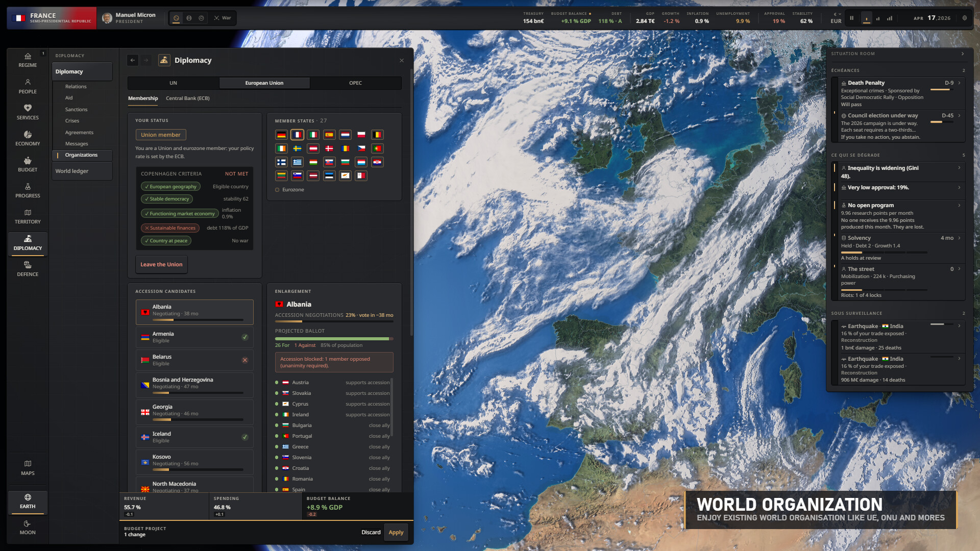Screen dimensions: 980x551
Task: Switch to the UN tab
Action: point(174,83)
